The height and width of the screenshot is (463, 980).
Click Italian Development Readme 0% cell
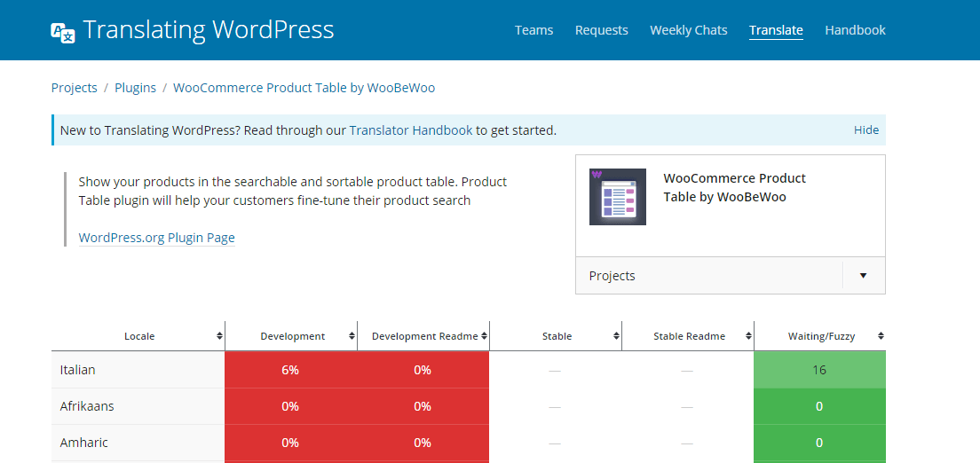(423, 370)
